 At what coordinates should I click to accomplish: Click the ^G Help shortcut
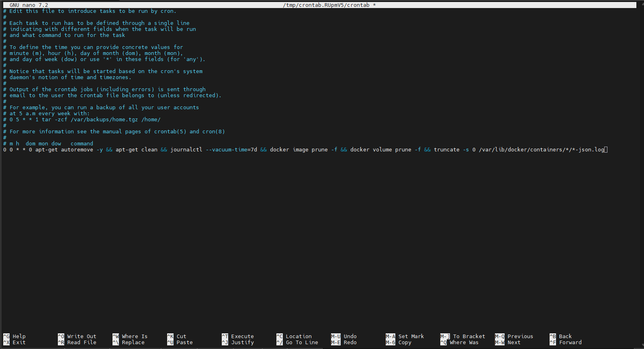(x=14, y=337)
